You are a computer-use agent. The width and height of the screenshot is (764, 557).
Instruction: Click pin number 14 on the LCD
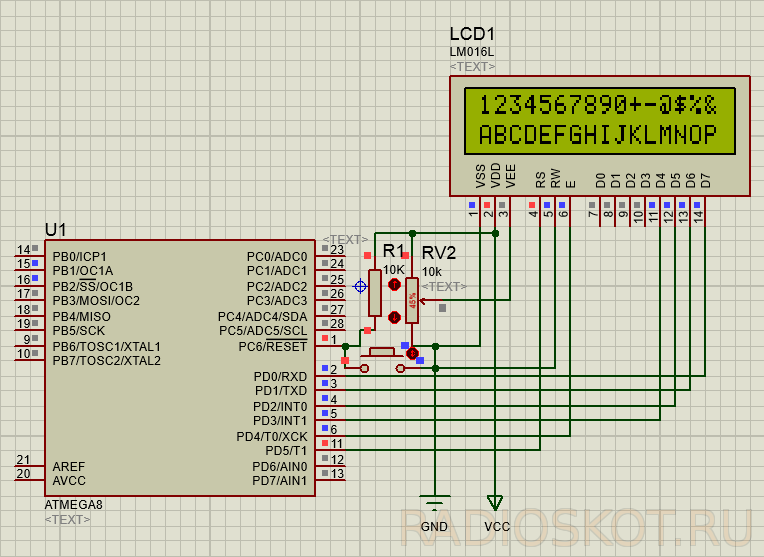point(699,217)
